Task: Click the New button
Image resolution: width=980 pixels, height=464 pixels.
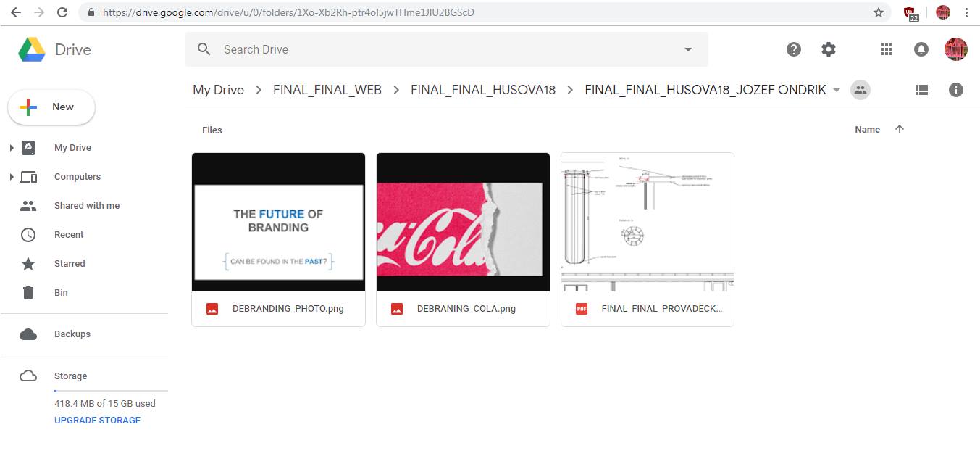Action: click(51, 107)
